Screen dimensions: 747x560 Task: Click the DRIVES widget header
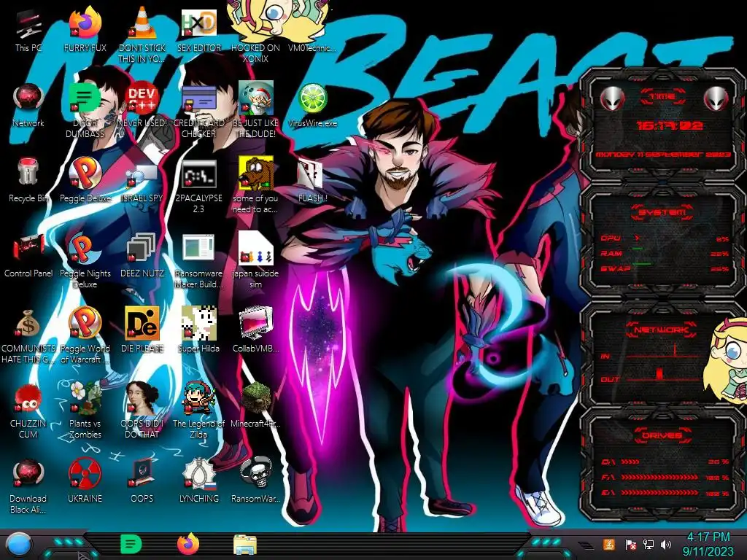click(x=661, y=435)
